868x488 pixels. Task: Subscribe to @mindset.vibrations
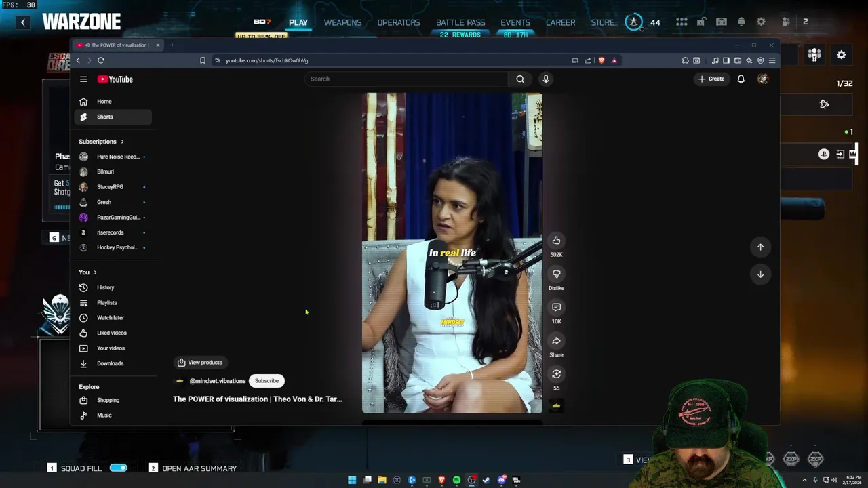point(267,381)
